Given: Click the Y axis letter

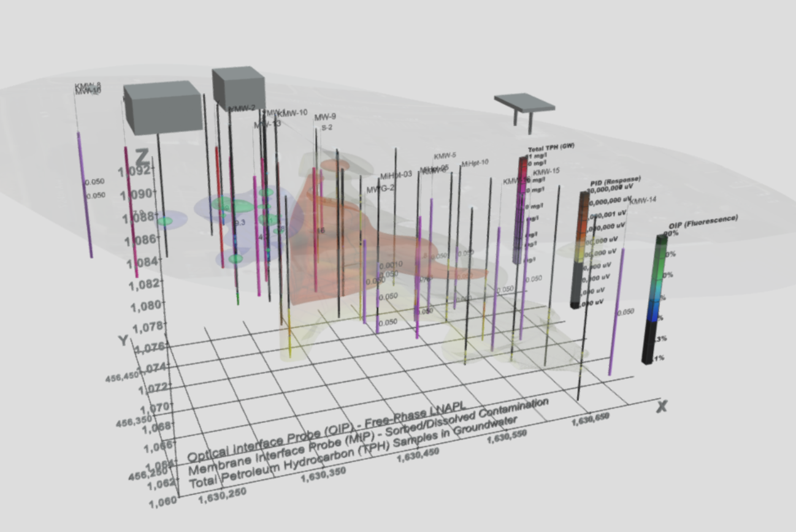Looking at the screenshot, I should (123, 340).
